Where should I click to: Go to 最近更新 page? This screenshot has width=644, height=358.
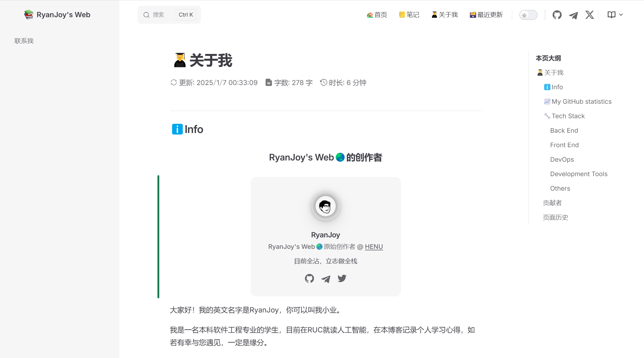coord(486,15)
